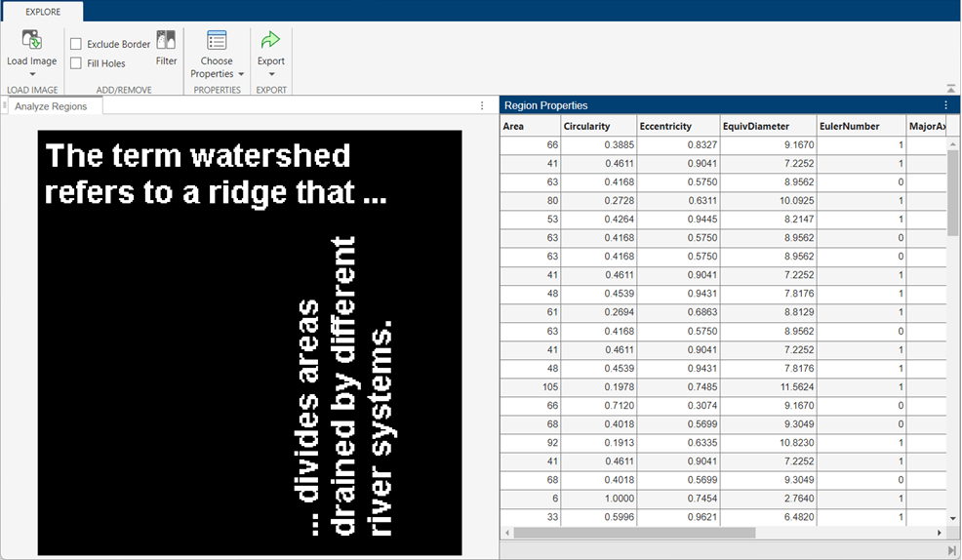Open Analyze Regions panel options menu

[482, 106]
